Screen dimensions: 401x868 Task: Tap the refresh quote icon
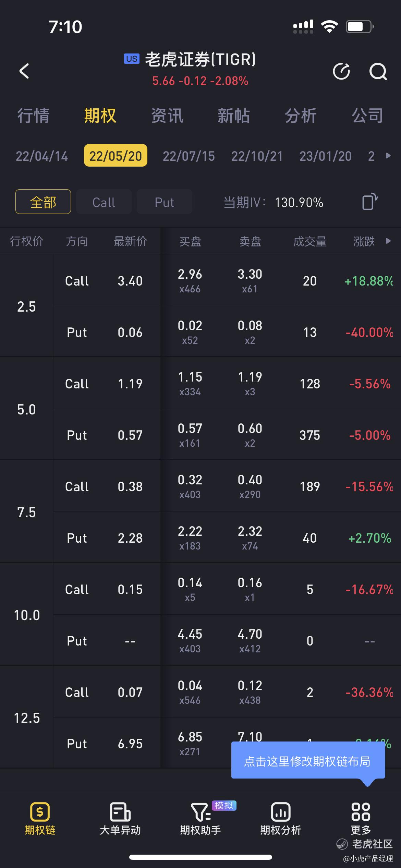tap(341, 71)
